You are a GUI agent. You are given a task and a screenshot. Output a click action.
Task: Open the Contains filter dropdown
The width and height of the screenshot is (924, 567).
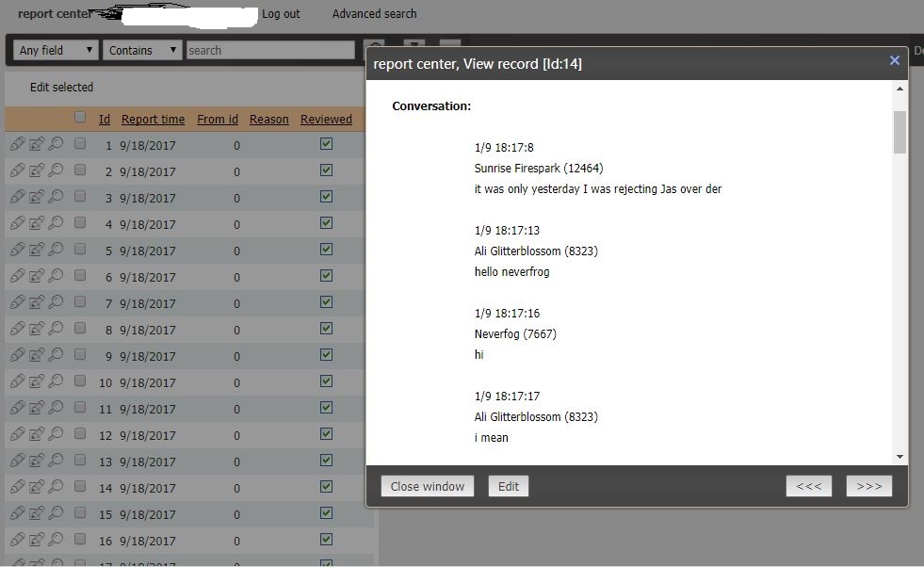click(x=142, y=50)
